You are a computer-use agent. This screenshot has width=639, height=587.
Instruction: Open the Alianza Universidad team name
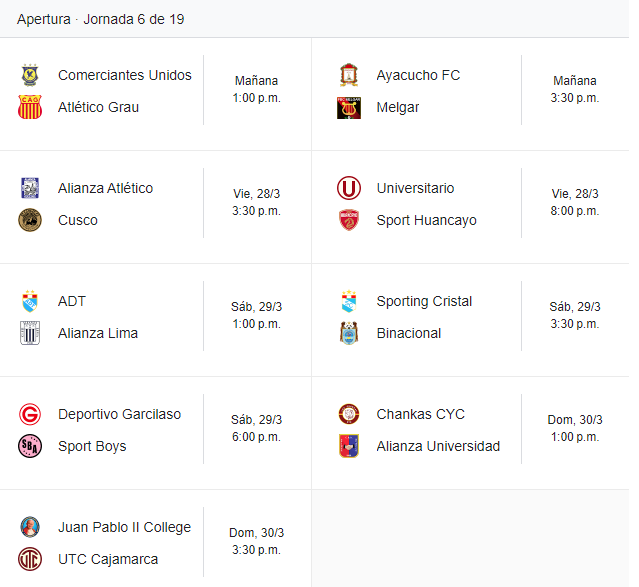click(438, 446)
